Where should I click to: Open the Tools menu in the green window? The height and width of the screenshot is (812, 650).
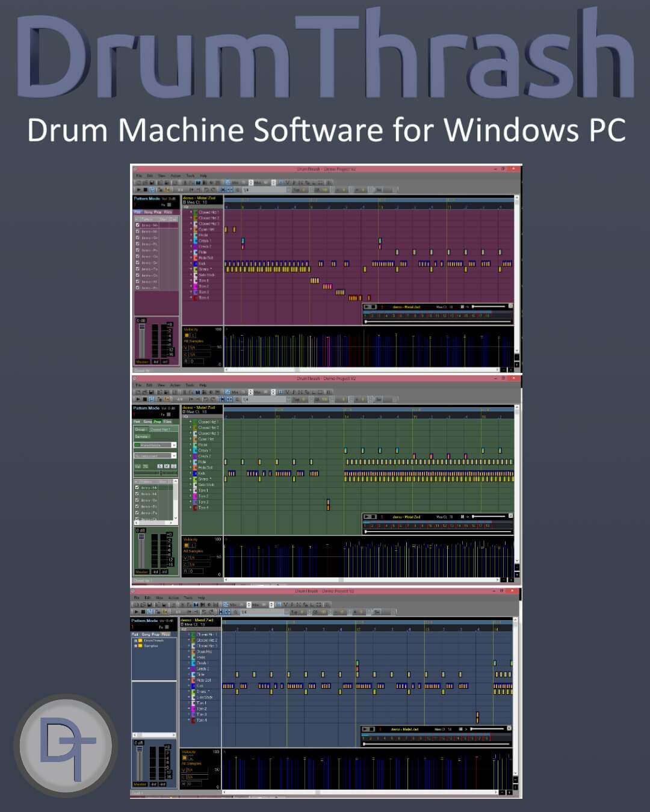(190, 385)
